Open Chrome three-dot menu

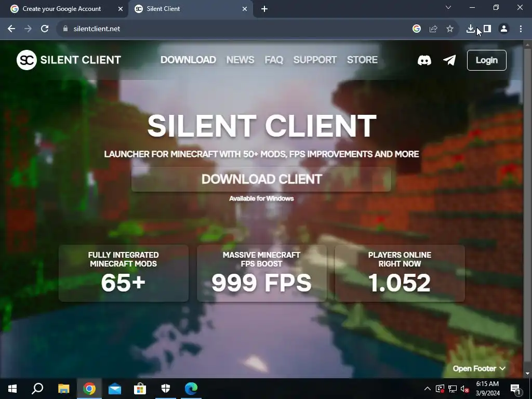521,29
